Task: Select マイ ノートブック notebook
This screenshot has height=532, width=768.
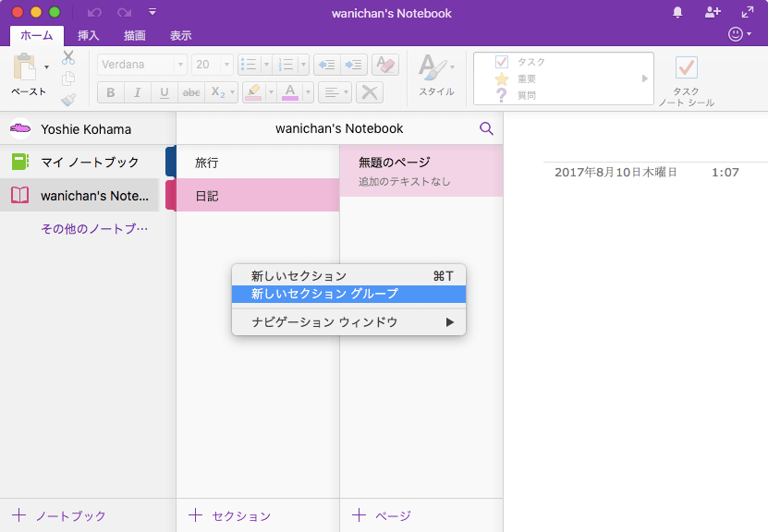Action: pyautogui.click(x=79, y=162)
